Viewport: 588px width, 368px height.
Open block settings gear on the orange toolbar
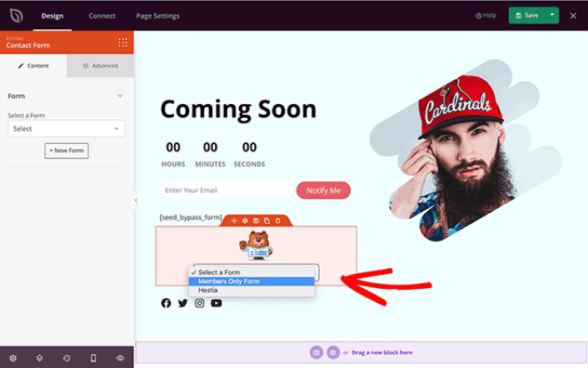(245, 221)
